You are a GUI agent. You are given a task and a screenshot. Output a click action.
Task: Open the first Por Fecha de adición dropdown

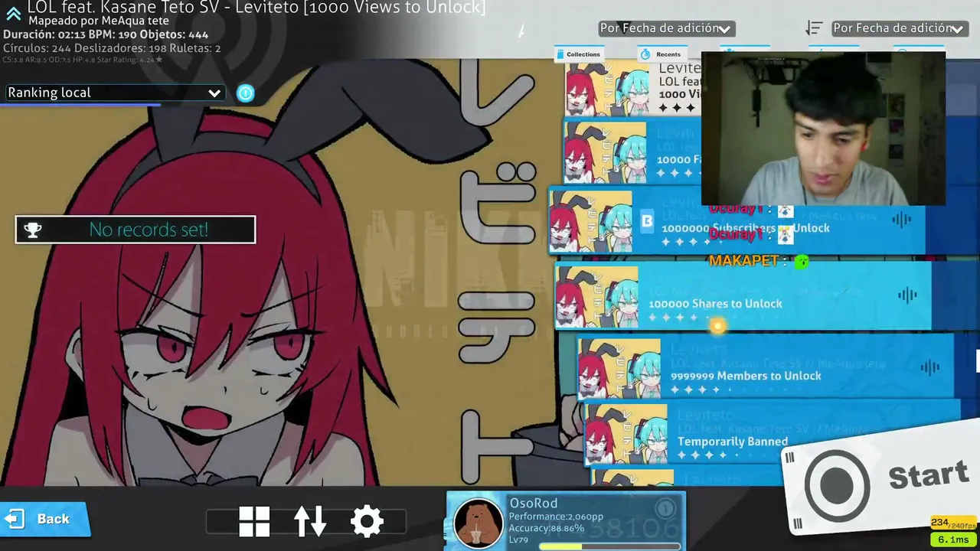pyautogui.click(x=666, y=28)
